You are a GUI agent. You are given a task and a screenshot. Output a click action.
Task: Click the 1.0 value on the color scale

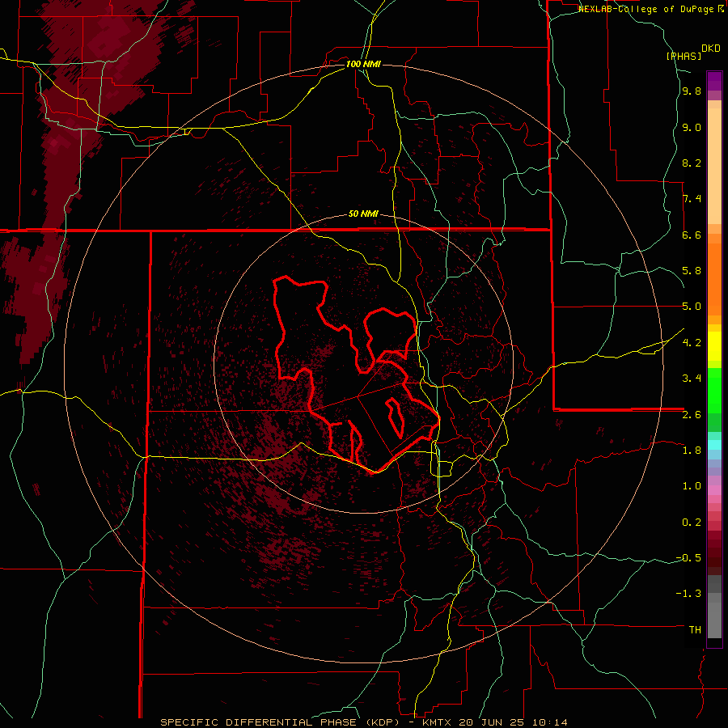pos(692,486)
